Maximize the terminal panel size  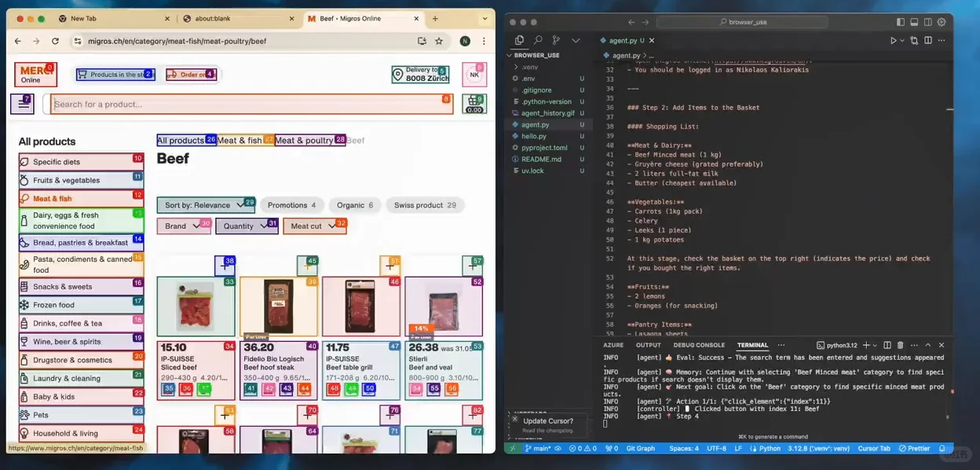(927, 345)
